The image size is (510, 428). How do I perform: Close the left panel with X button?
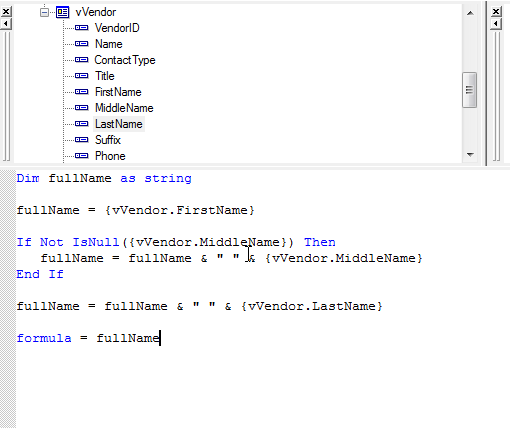click(x=6, y=12)
